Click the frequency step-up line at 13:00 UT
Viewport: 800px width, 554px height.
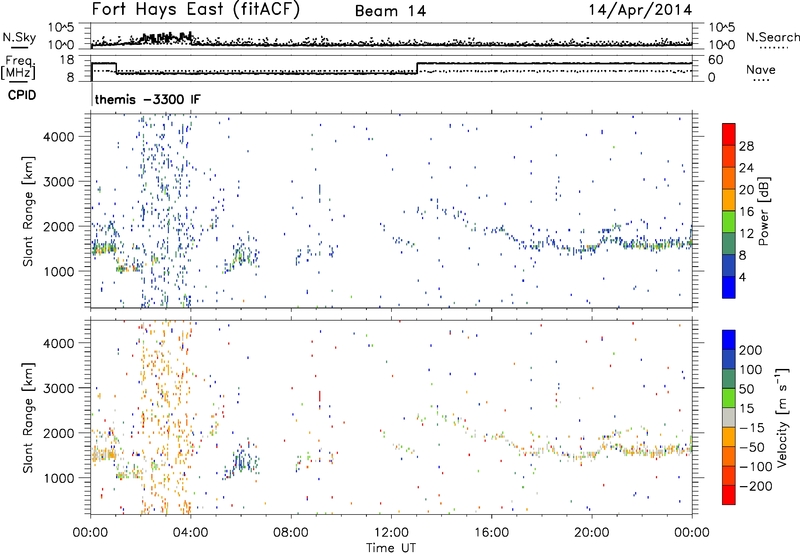point(417,68)
